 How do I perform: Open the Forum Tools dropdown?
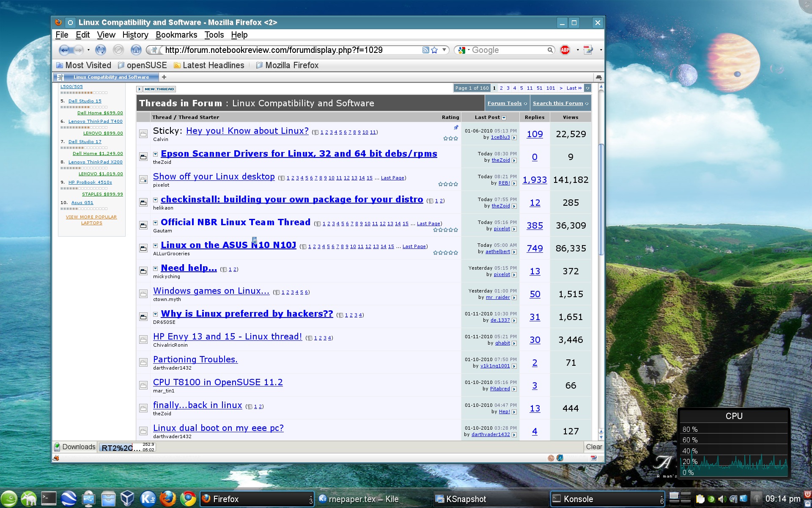507,103
